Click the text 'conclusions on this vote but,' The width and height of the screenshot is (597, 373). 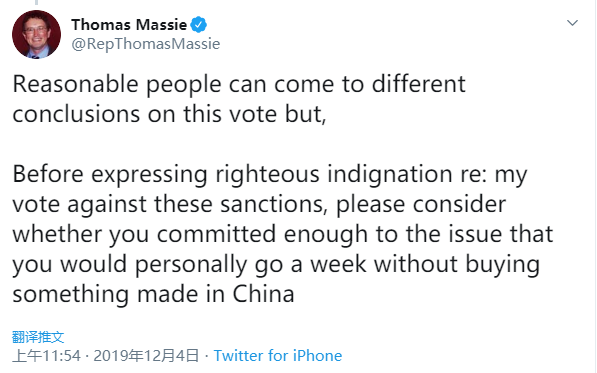tap(169, 114)
